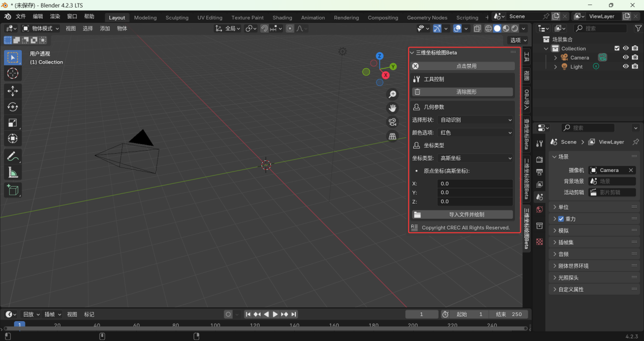Open the 选择形状 dropdown
Image resolution: width=644 pixels, height=341 pixels.
475,120
